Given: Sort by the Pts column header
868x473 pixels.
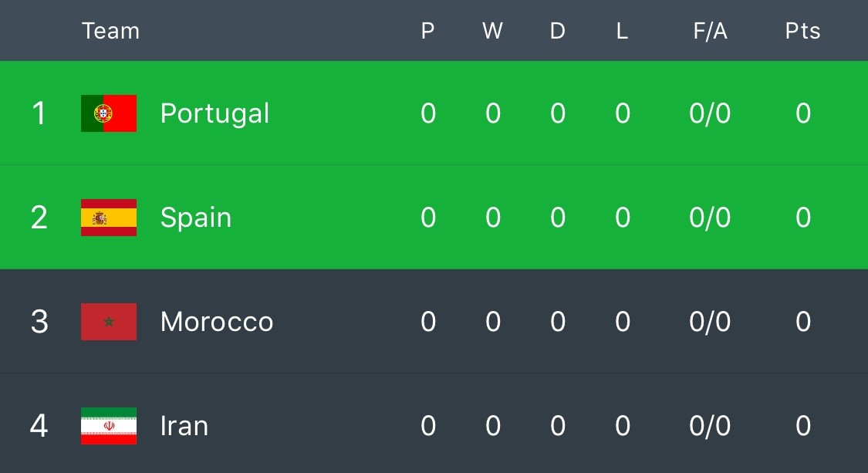Looking at the screenshot, I should tap(802, 31).
